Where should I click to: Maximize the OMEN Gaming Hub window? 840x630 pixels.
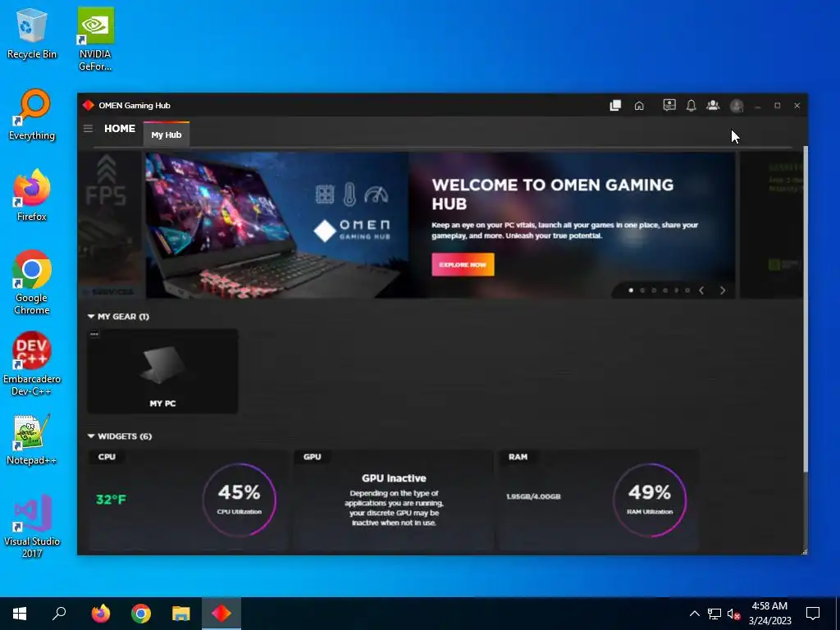click(x=778, y=106)
